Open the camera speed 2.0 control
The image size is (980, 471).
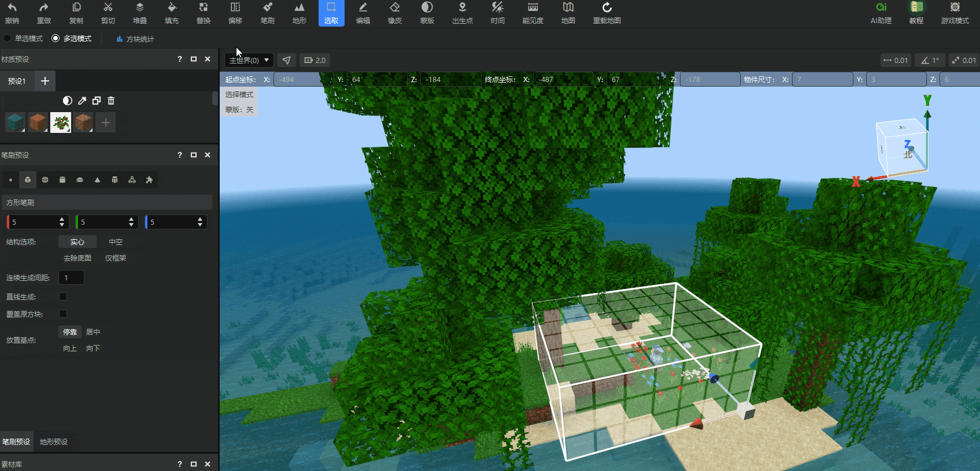[315, 60]
